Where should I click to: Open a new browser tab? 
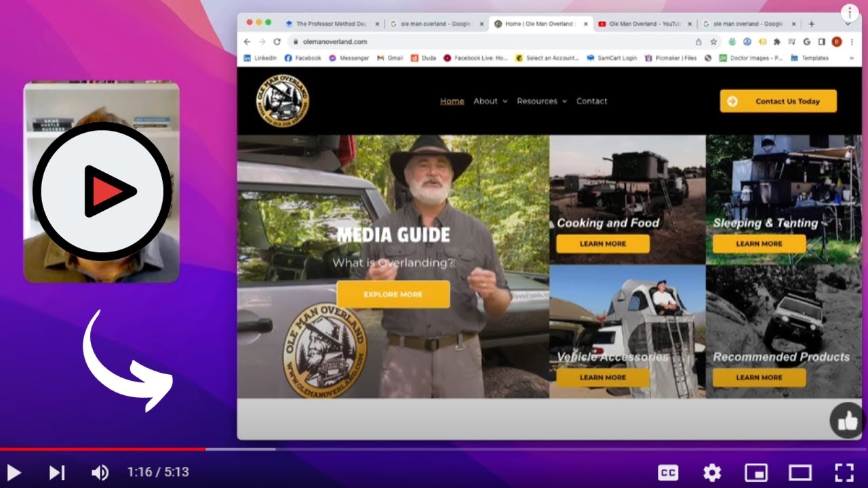[811, 24]
